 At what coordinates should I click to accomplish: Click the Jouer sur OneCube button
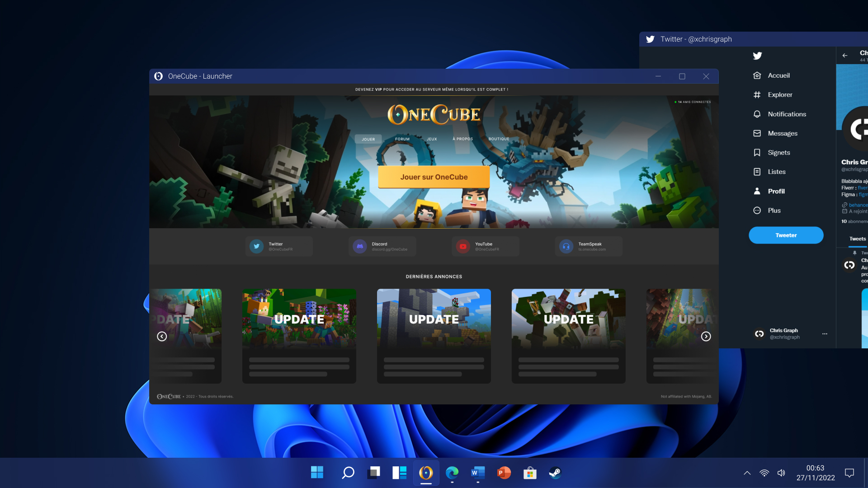[434, 177]
